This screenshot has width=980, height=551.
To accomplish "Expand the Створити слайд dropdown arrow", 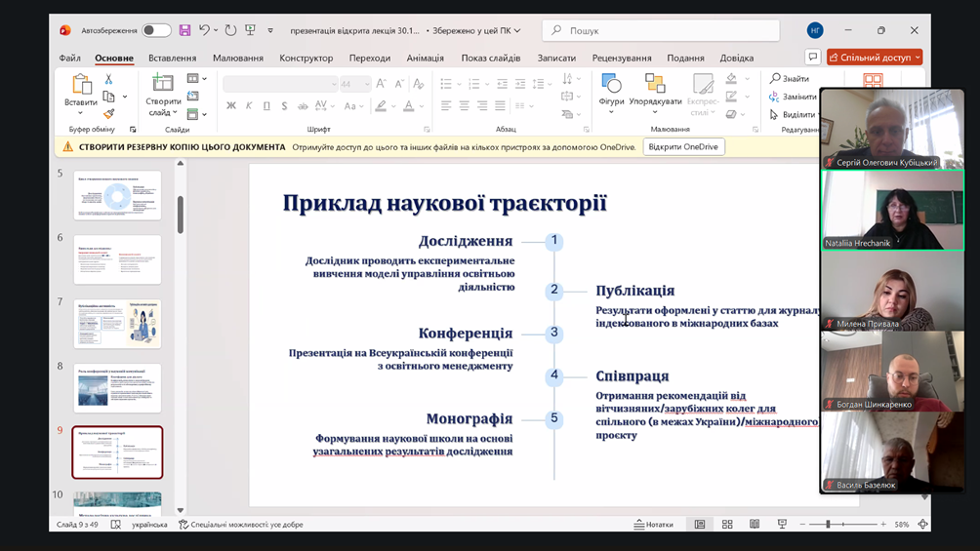I will pos(176,113).
